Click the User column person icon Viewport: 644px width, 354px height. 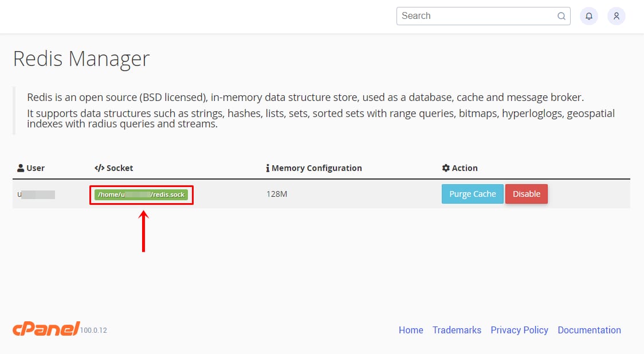click(x=21, y=168)
